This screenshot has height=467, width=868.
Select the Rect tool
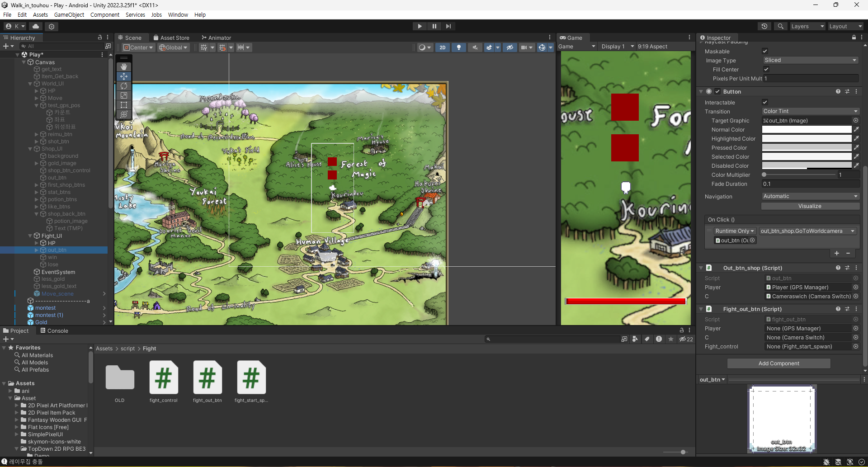click(124, 105)
